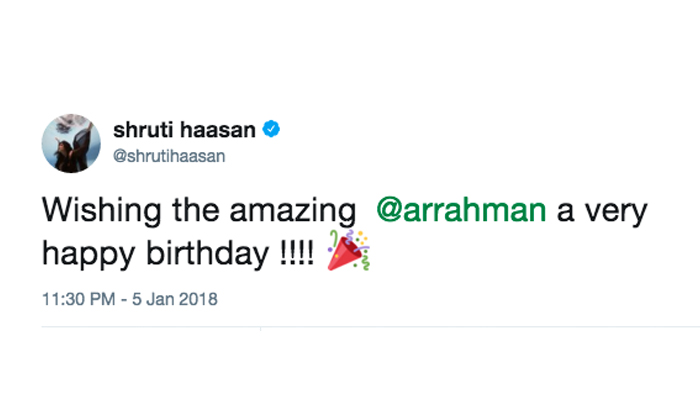Image resolution: width=700 pixels, height=400 pixels.
Task: Click the party popper emoji
Action: pyautogui.click(x=349, y=249)
